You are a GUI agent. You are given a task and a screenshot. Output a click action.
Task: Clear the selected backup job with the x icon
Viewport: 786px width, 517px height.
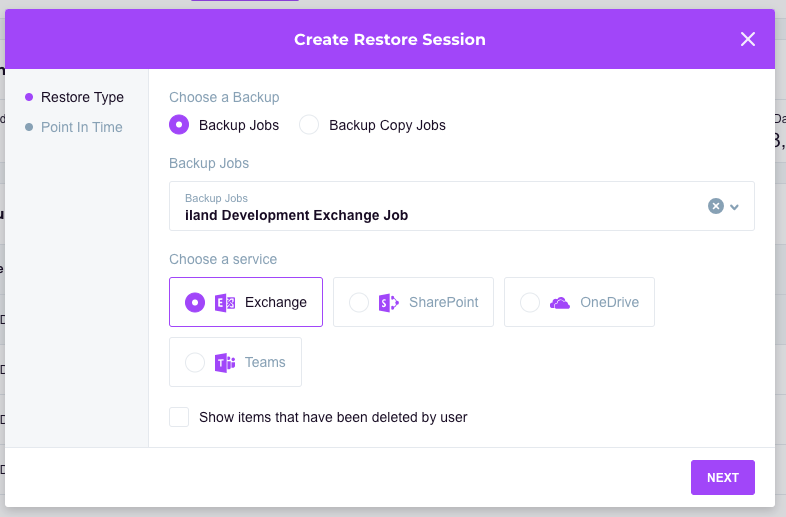pyautogui.click(x=715, y=206)
